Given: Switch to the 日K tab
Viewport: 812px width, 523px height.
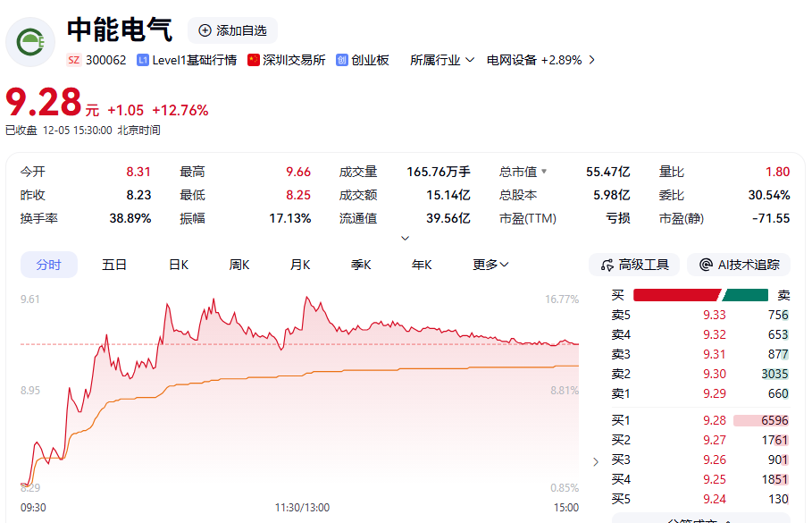Looking at the screenshot, I should [179, 265].
